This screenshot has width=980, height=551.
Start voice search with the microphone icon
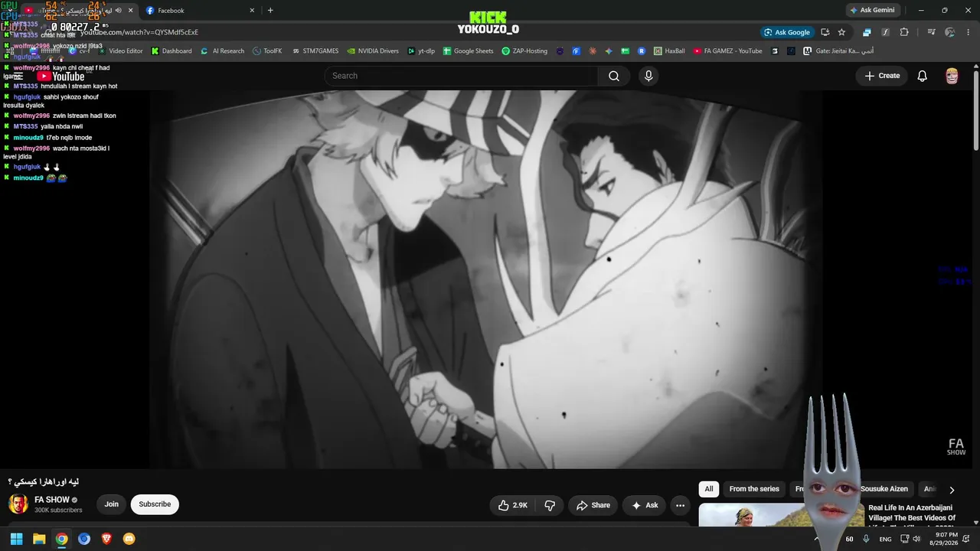coord(648,76)
